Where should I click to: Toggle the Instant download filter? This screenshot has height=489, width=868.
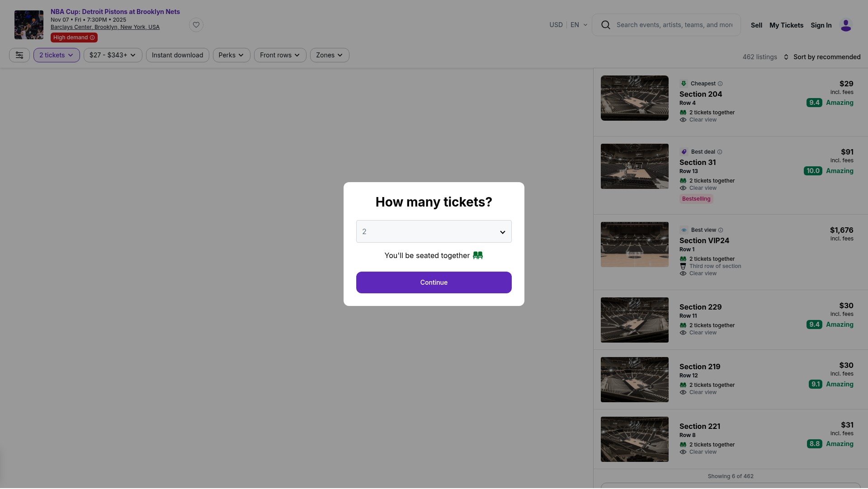(177, 55)
